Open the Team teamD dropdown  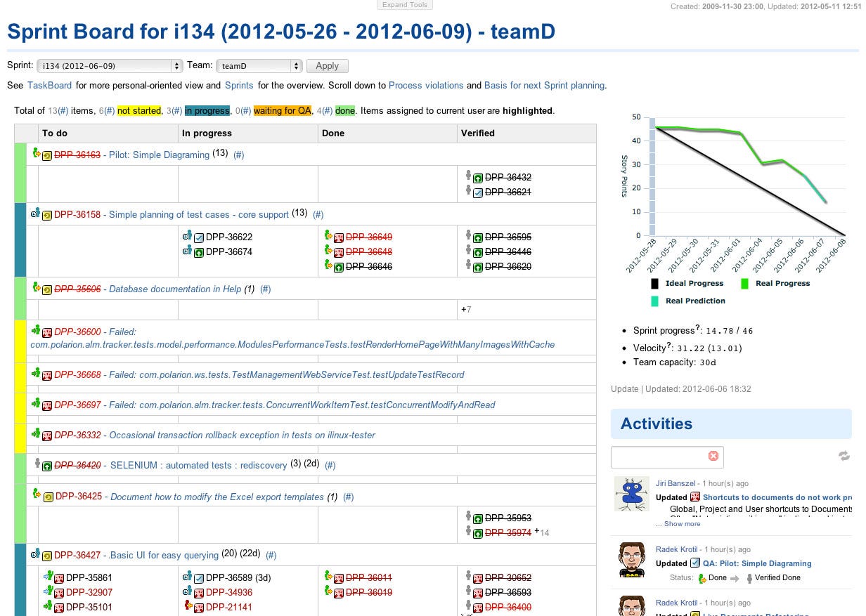tap(259, 66)
